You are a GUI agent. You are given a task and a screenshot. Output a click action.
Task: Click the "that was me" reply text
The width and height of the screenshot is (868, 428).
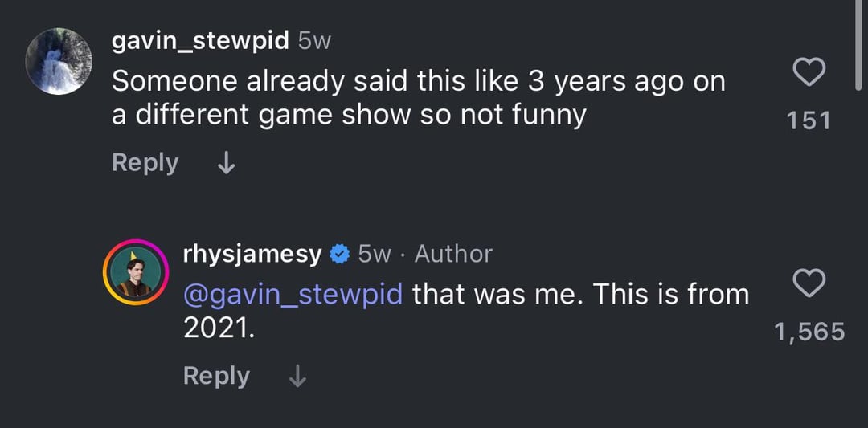click(x=579, y=294)
